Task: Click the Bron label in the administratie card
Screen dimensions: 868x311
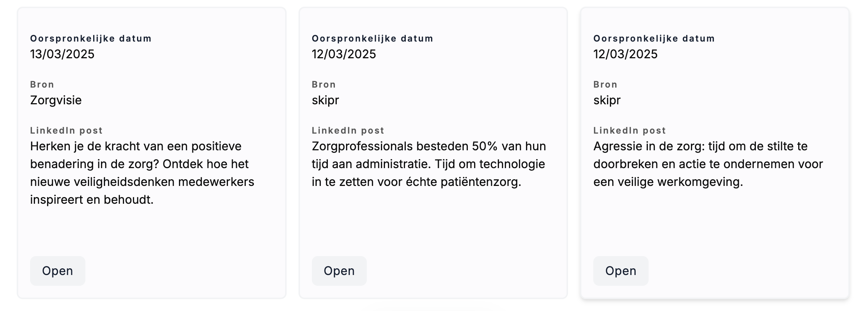Action: click(324, 85)
